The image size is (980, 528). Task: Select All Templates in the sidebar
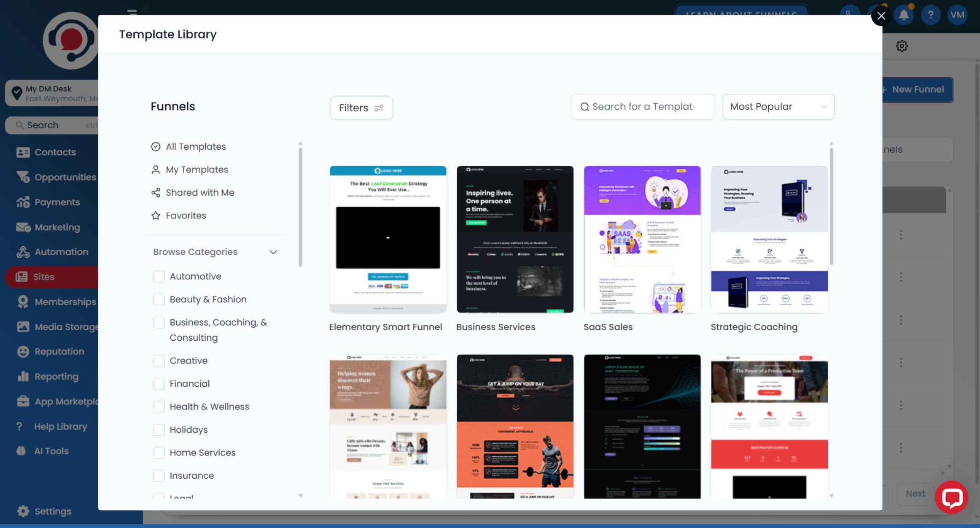(196, 146)
